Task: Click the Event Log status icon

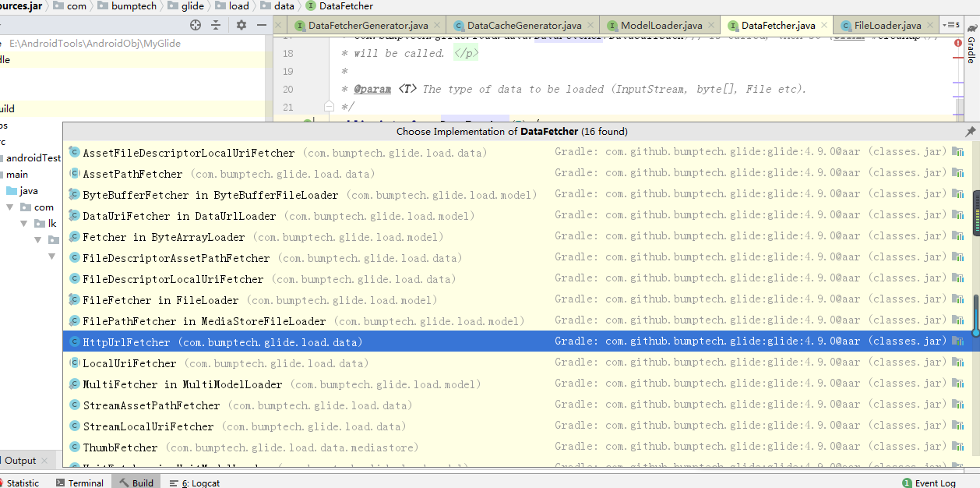Action: click(x=907, y=483)
